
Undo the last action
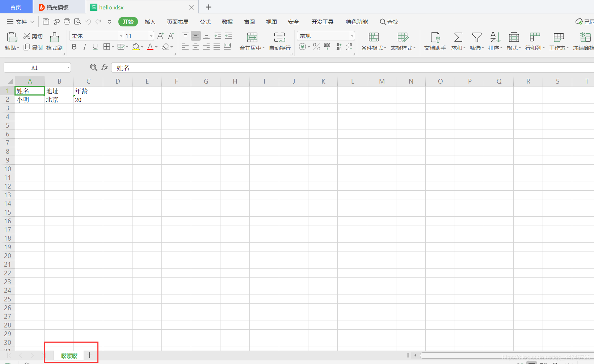point(88,22)
